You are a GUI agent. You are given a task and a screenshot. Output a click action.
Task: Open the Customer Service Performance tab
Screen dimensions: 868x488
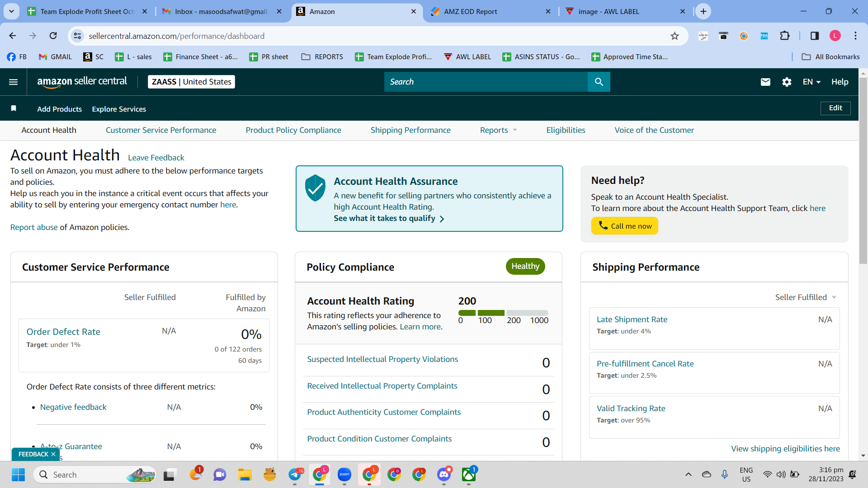pyautogui.click(x=161, y=130)
